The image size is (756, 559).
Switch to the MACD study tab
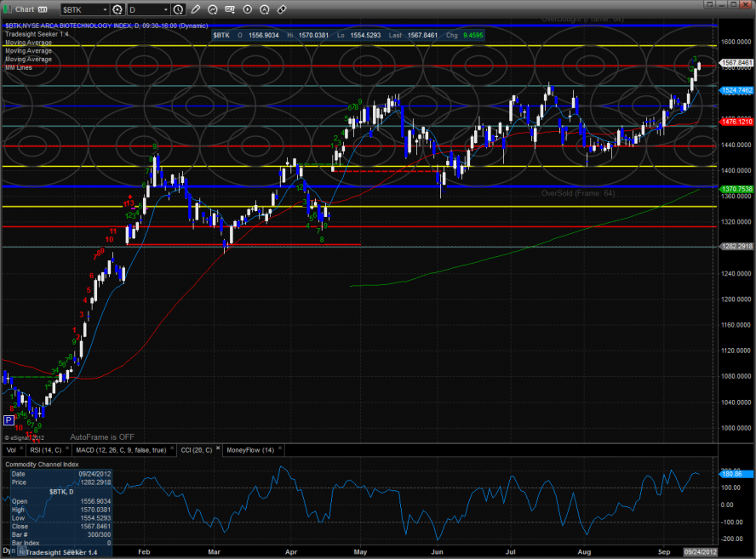point(119,448)
